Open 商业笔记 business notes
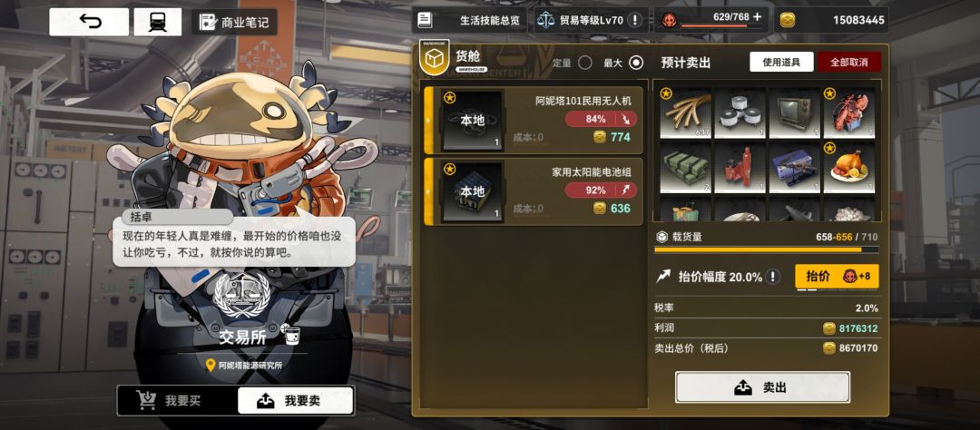Screen dimensions: 980x430 234,23
